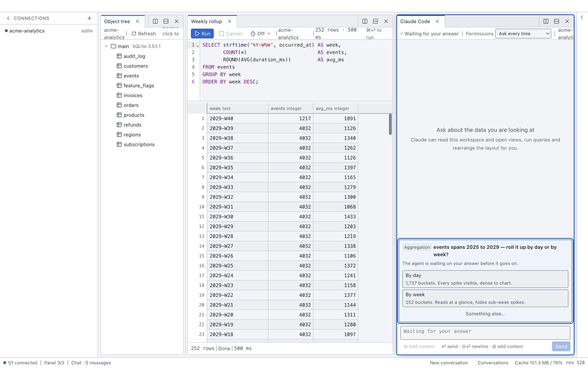
Task: Click Something else... option
Action: pos(485,314)
